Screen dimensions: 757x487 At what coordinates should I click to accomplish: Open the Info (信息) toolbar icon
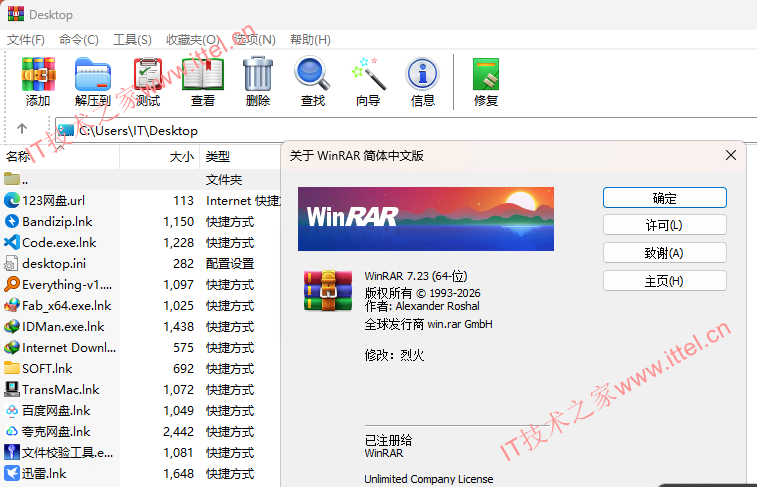[x=422, y=74]
